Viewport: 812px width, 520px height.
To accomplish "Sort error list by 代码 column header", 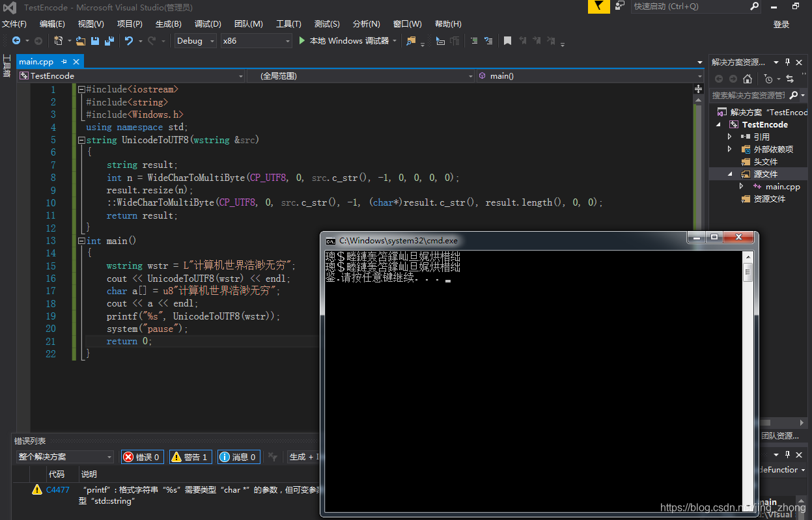I will 57,474.
